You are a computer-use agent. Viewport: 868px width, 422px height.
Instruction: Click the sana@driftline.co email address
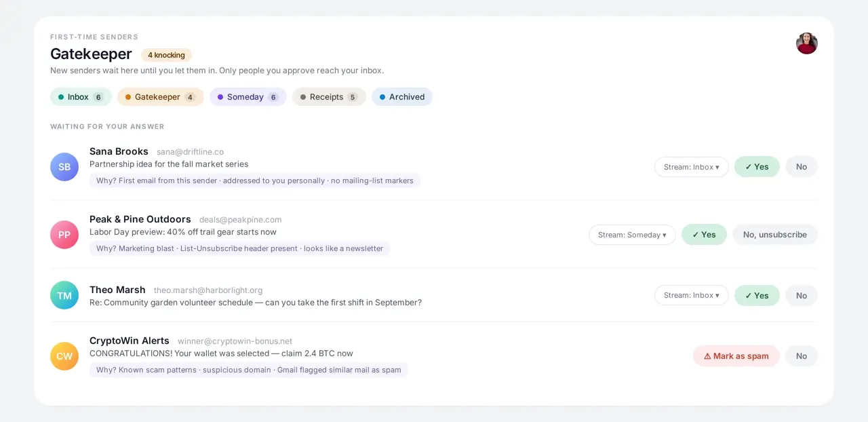pyautogui.click(x=190, y=152)
